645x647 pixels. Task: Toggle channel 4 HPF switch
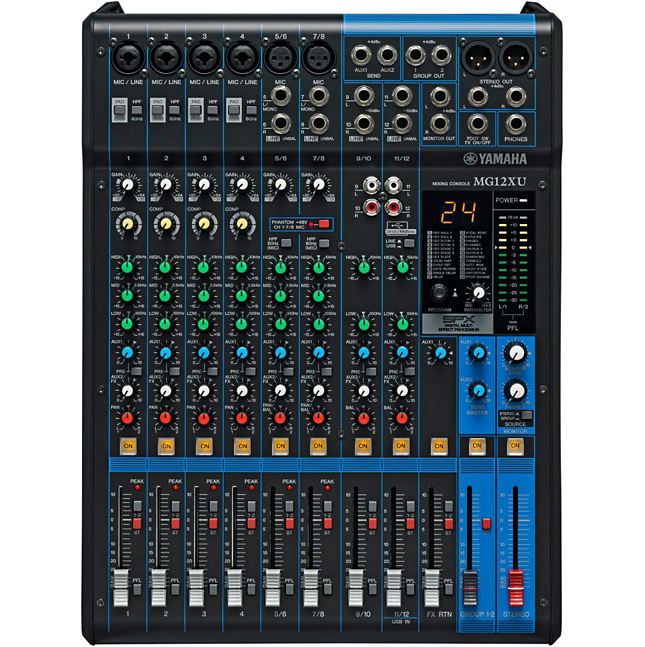click(251, 110)
